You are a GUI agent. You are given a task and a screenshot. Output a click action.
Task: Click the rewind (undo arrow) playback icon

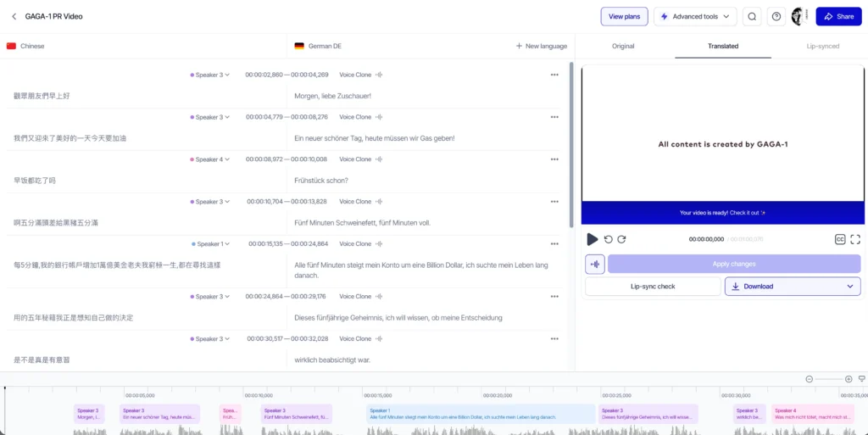[x=608, y=240]
